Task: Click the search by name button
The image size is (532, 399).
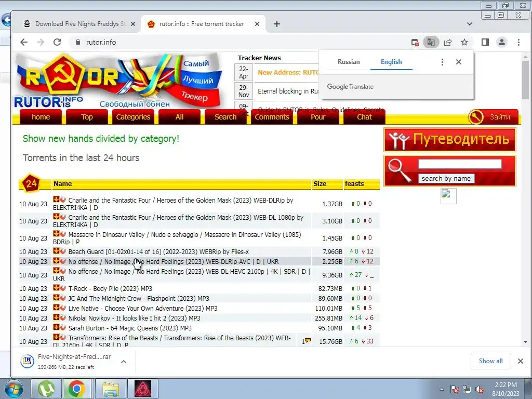Action: click(446, 179)
